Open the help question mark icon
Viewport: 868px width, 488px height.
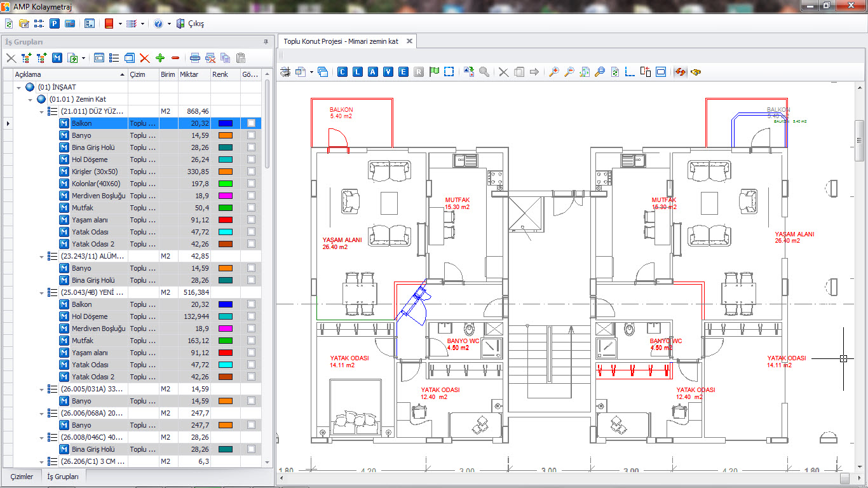[x=157, y=23]
